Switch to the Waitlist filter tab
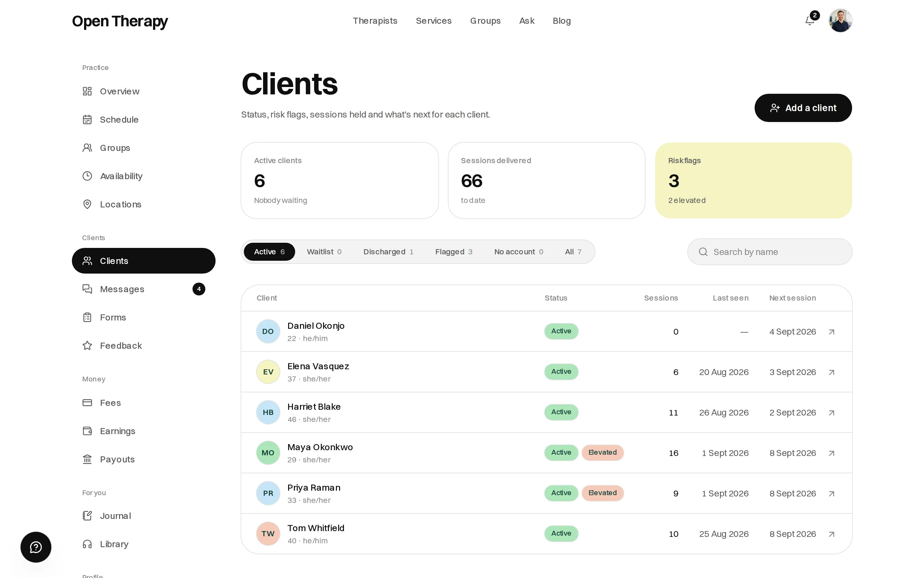Viewport: 924px width, 578px height. pos(324,252)
